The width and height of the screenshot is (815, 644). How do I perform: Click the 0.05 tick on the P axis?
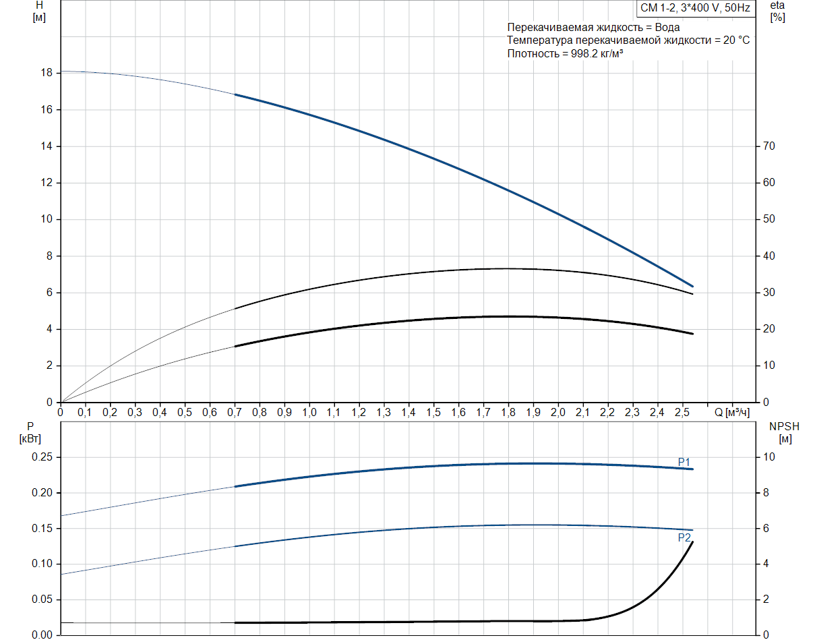tap(42, 599)
